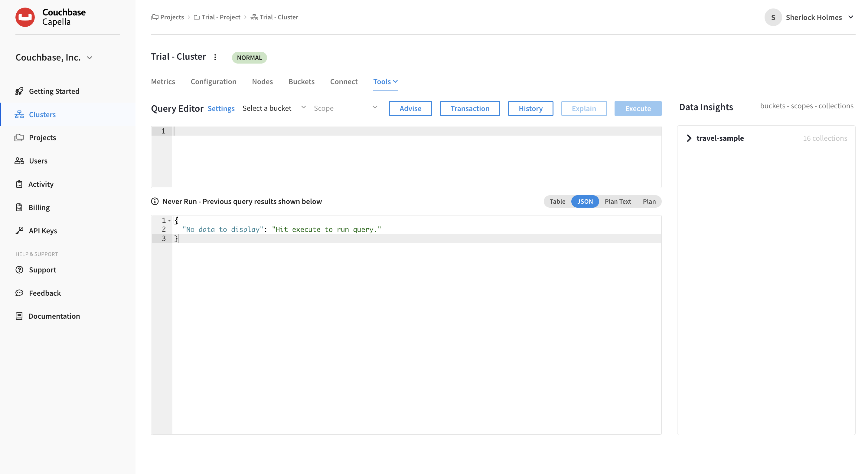Open the Activity sidebar icon
The height and width of the screenshot is (474, 868).
point(20,184)
